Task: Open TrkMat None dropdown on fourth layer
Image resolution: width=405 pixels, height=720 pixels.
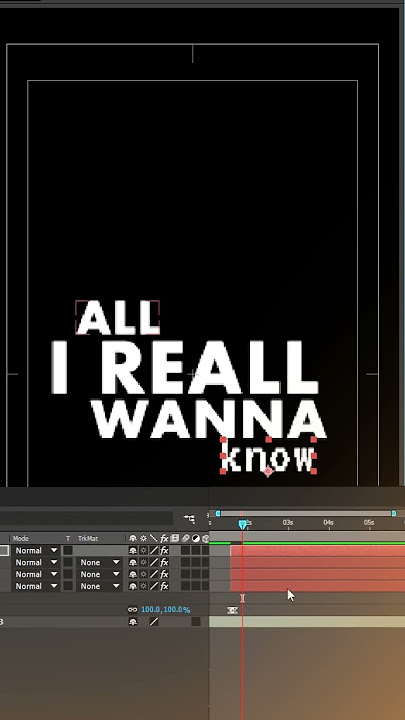Action: [x=99, y=586]
